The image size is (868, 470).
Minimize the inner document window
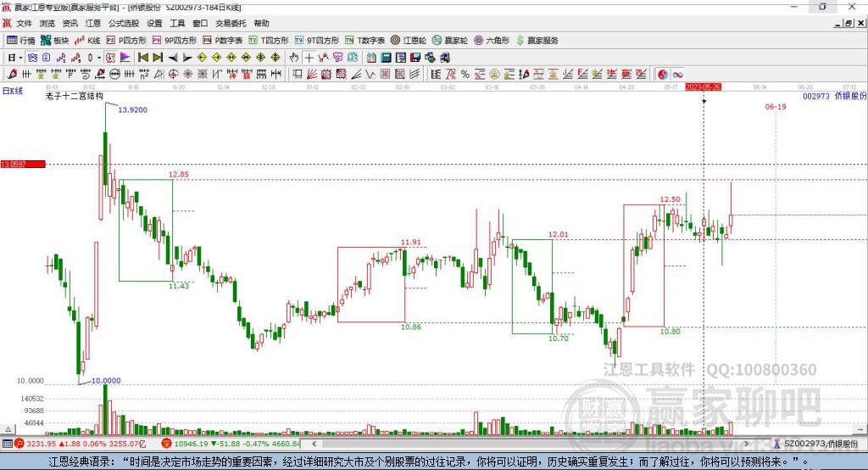[838, 23]
